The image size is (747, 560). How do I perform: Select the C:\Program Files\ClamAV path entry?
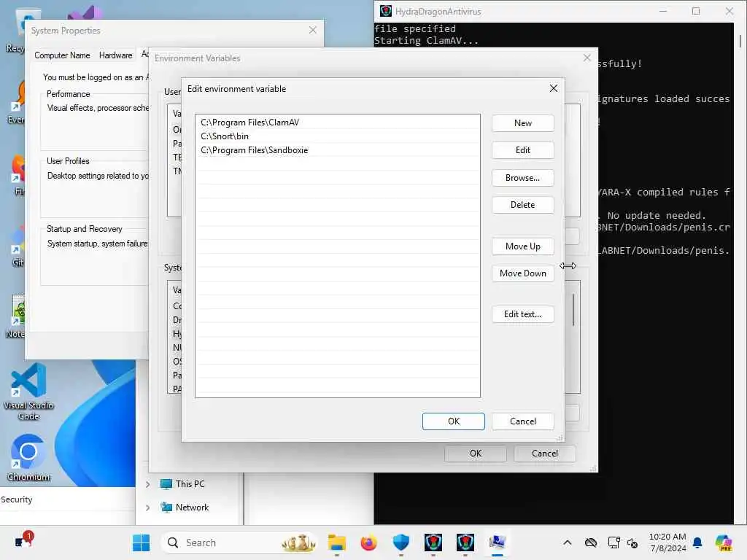tap(337, 122)
